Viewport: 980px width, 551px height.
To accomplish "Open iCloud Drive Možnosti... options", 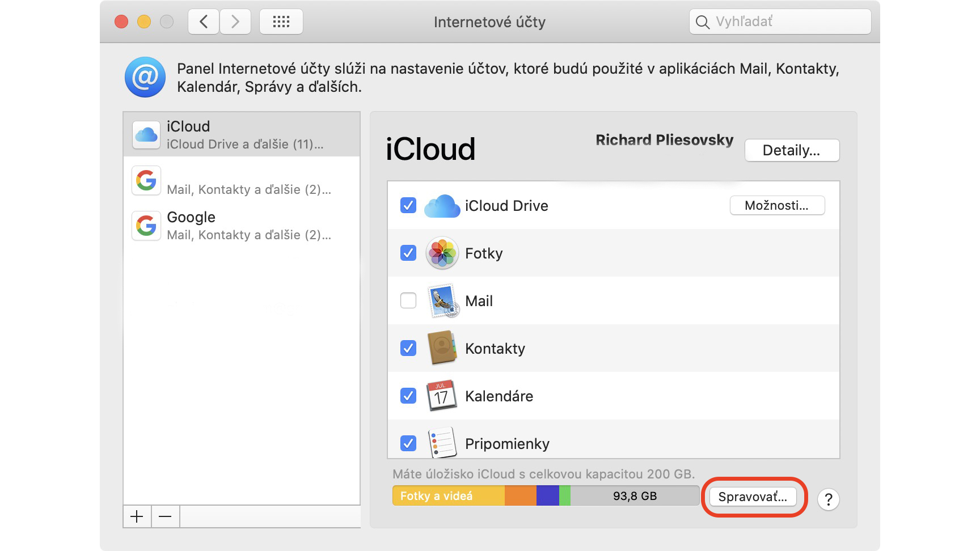I will click(777, 205).
